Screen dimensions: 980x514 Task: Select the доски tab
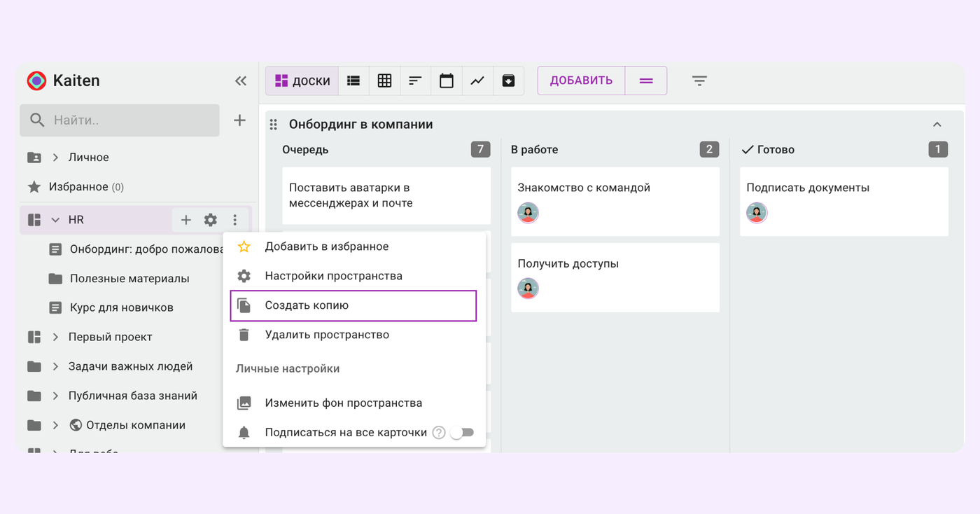302,81
